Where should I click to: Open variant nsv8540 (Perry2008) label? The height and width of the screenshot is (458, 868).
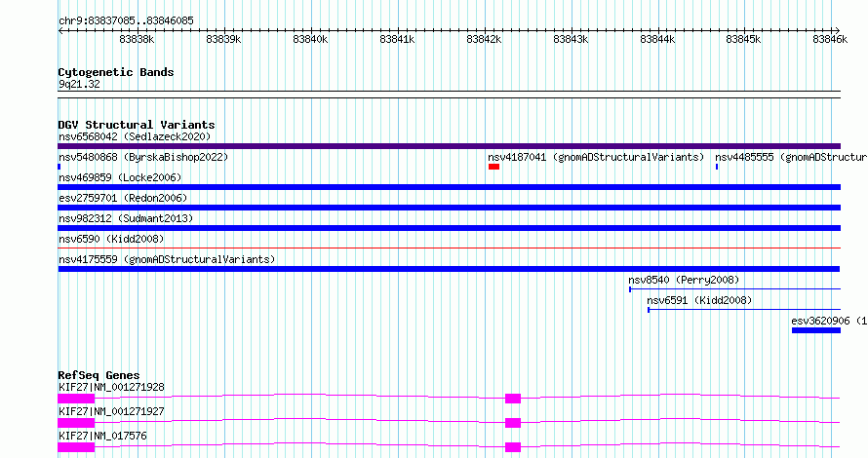coord(684,280)
